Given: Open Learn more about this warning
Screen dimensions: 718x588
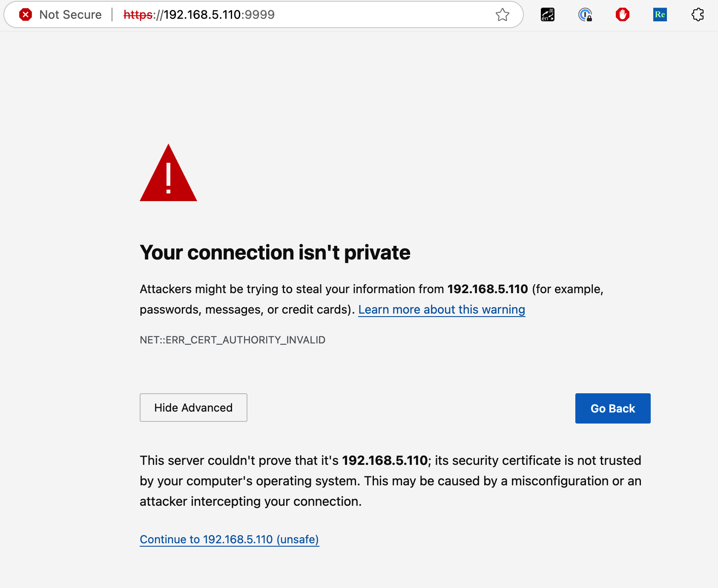Looking at the screenshot, I should 442,309.
